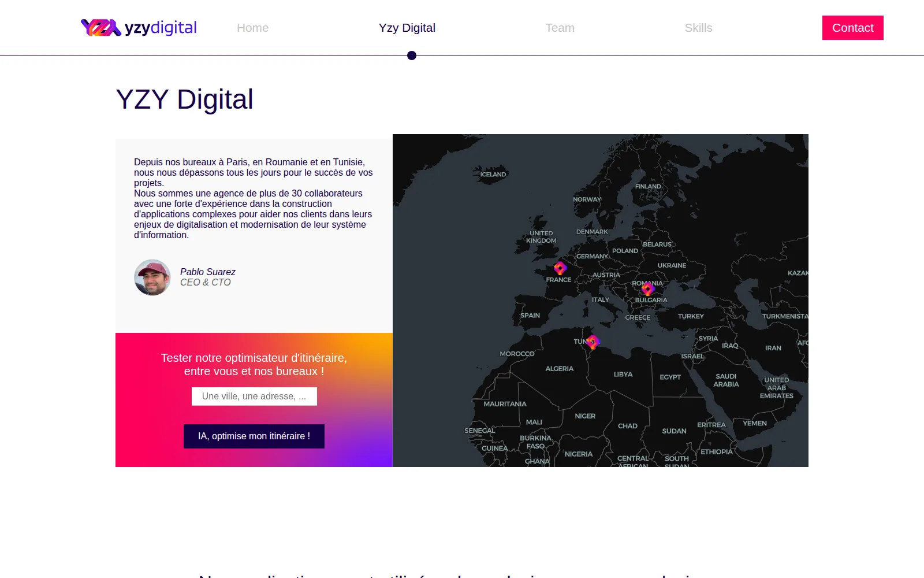The height and width of the screenshot is (578, 924).
Task: Open the Yzy Digital nav item
Action: point(407,28)
